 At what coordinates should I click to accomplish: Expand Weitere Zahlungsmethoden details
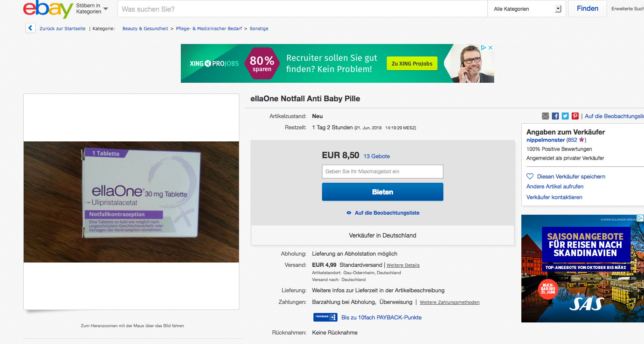click(449, 303)
